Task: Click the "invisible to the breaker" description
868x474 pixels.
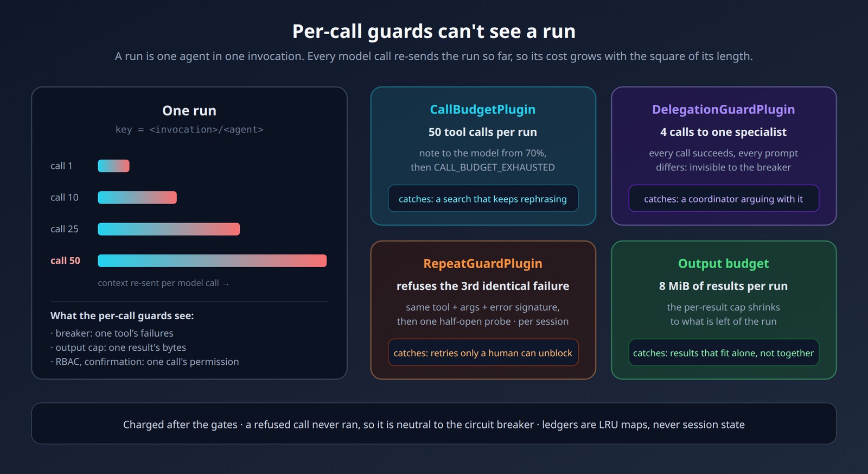Action: click(724, 167)
